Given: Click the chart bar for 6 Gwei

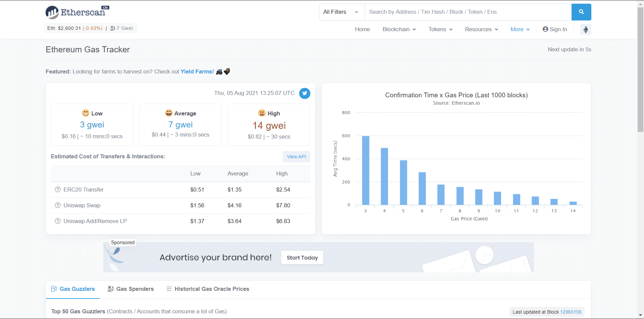Looking at the screenshot, I should (x=422, y=189).
